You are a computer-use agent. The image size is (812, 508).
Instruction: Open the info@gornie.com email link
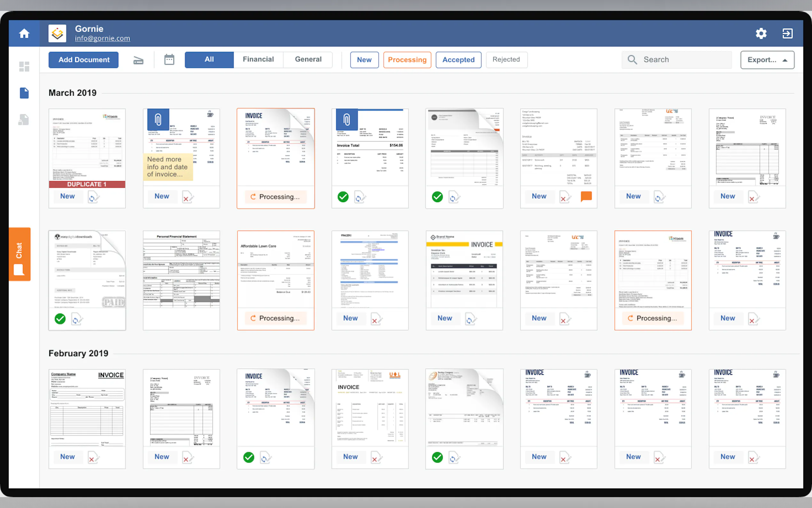[102, 39]
